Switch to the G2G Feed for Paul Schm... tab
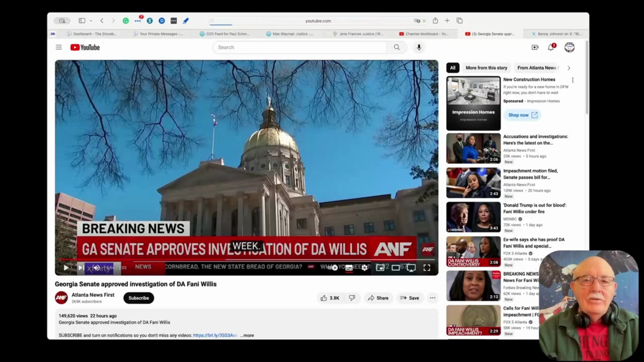 click(224, 34)
